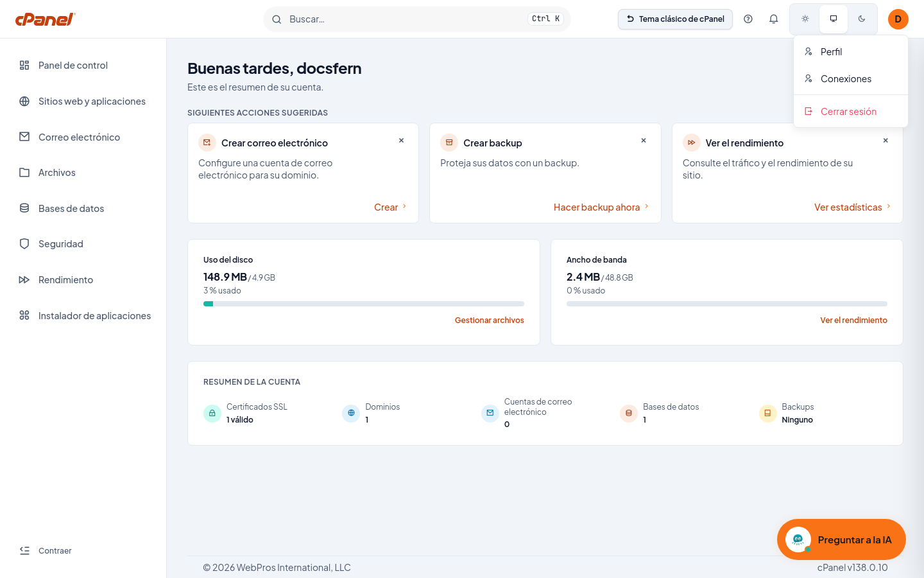Image resolution: width=924 pixels, height=578 pixels.
Task: Open Panel de control in sidebar
Action: point(83,66)
